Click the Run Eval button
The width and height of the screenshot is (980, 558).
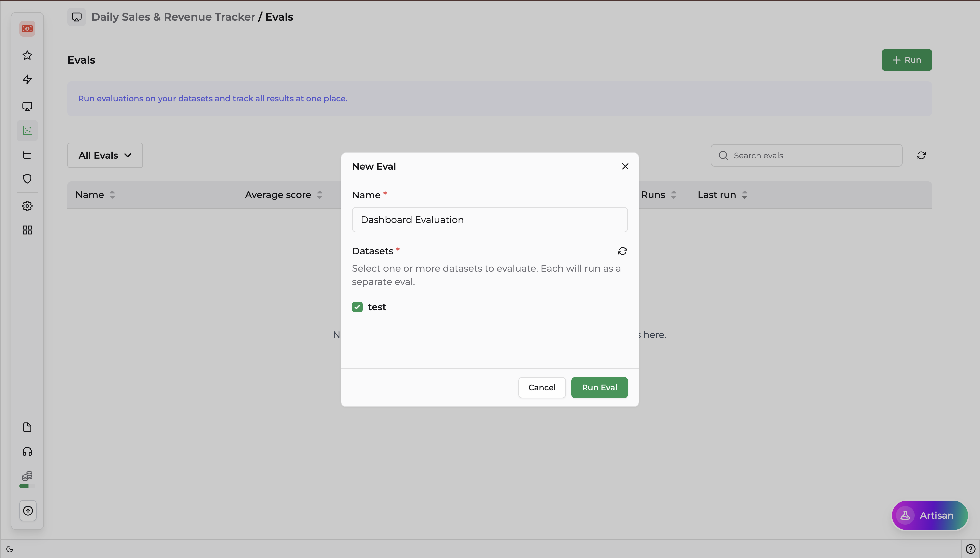pos(599,387)
